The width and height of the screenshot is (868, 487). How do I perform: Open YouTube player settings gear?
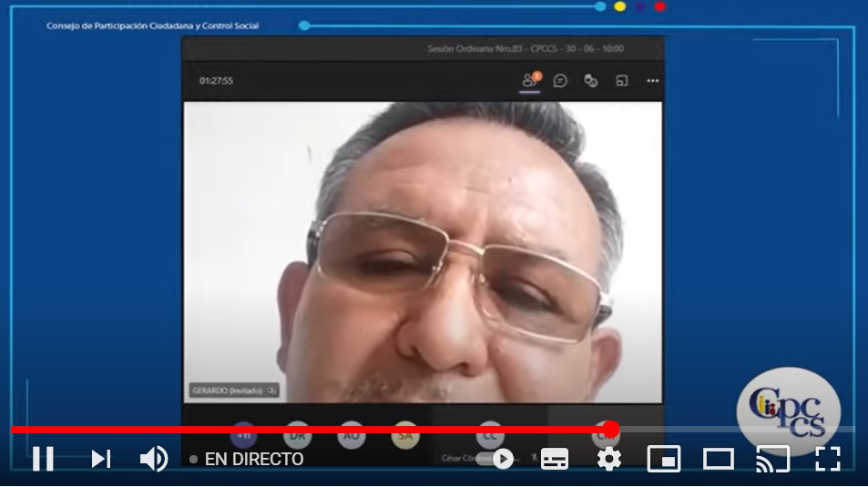tap(609, 459)
